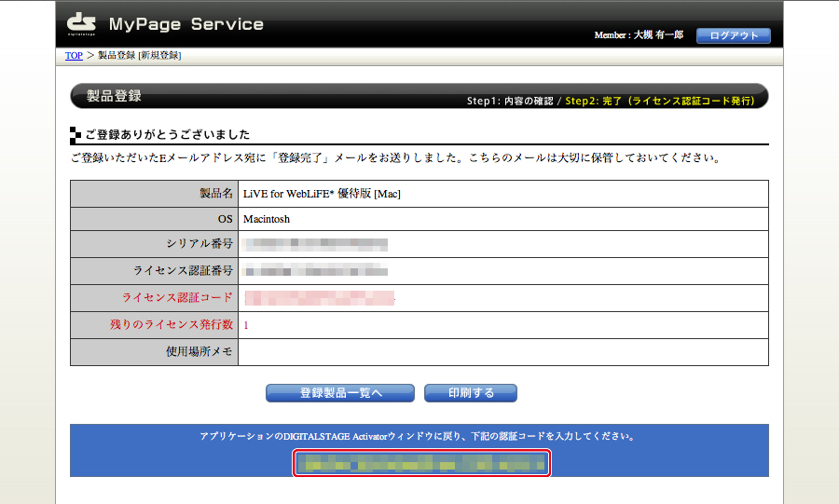Select the blurred pink license code value
839x504 pixels.
point(320,298)
